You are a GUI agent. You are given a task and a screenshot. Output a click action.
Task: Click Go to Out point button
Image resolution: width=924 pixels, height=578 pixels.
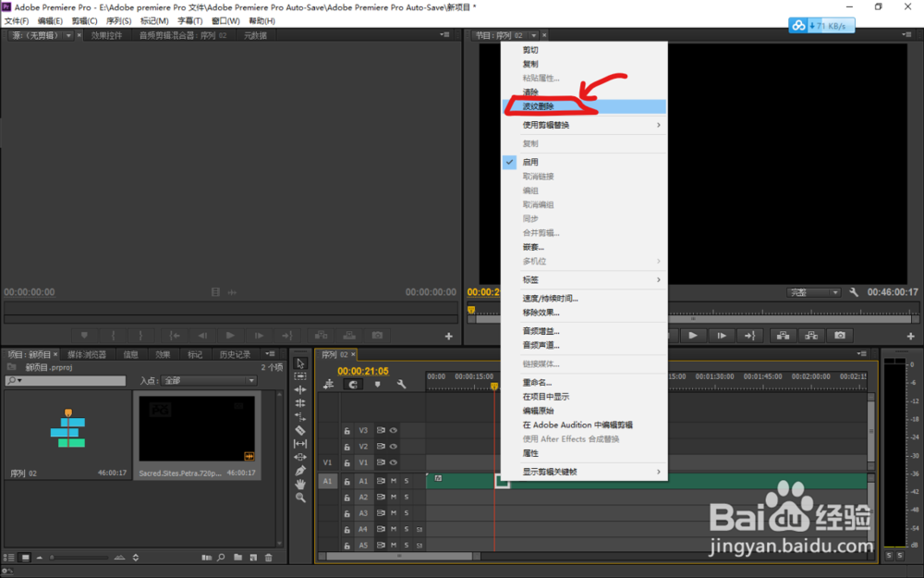750,336
